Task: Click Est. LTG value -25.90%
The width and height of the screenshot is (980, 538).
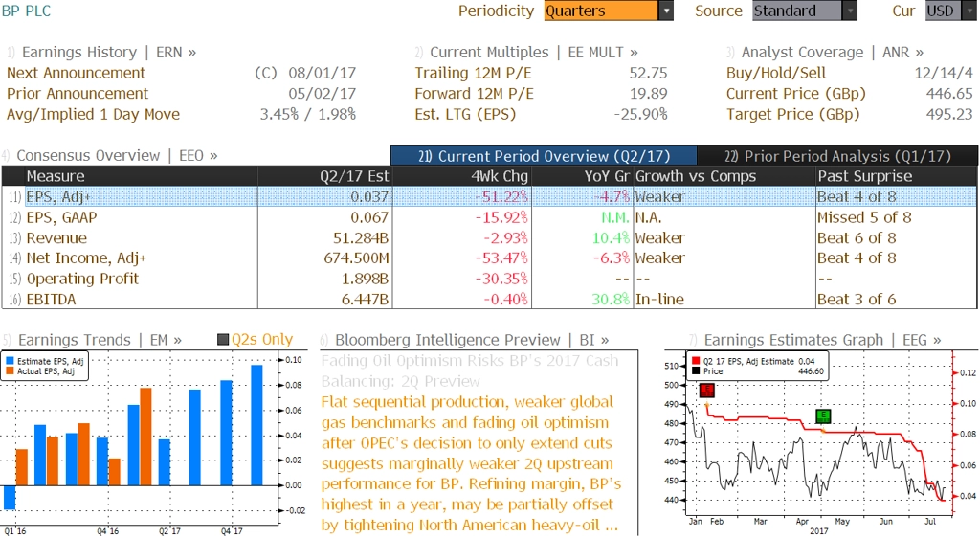Action: [x=640, y=114]
